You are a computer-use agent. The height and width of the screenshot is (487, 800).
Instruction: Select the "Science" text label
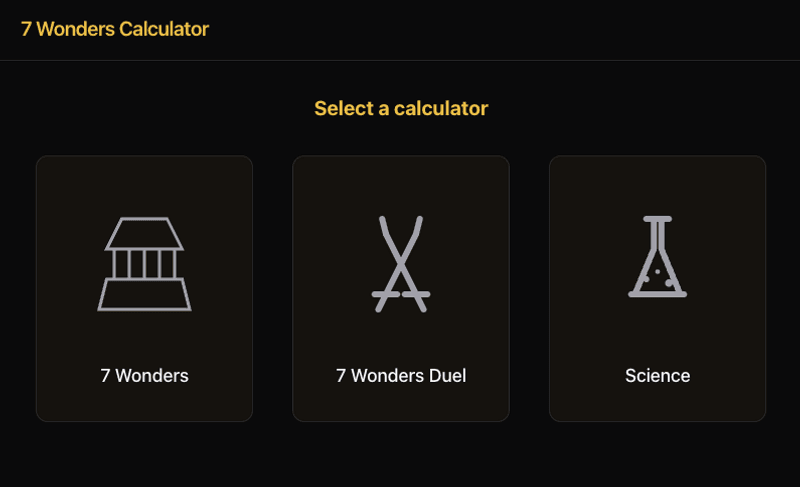(658, 376)
